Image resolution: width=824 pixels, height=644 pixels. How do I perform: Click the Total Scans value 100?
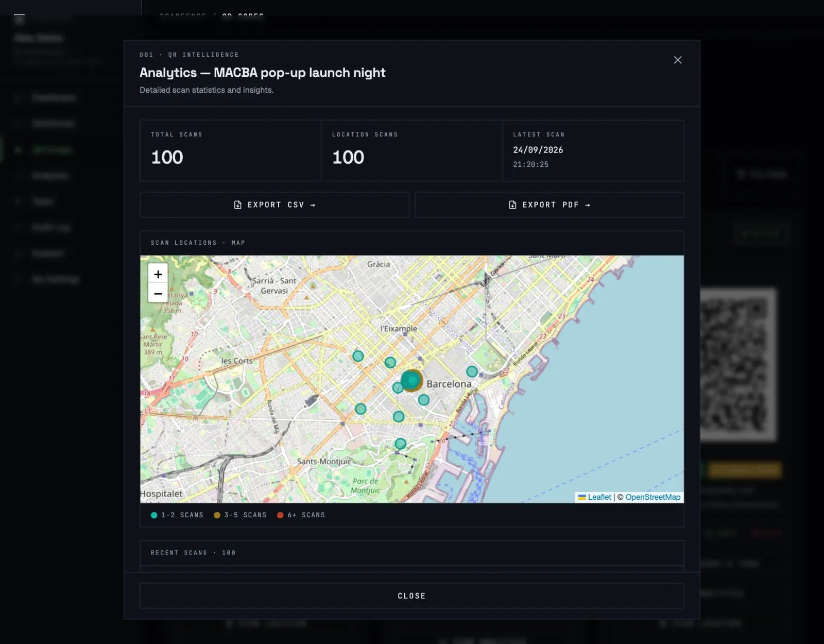167,157
